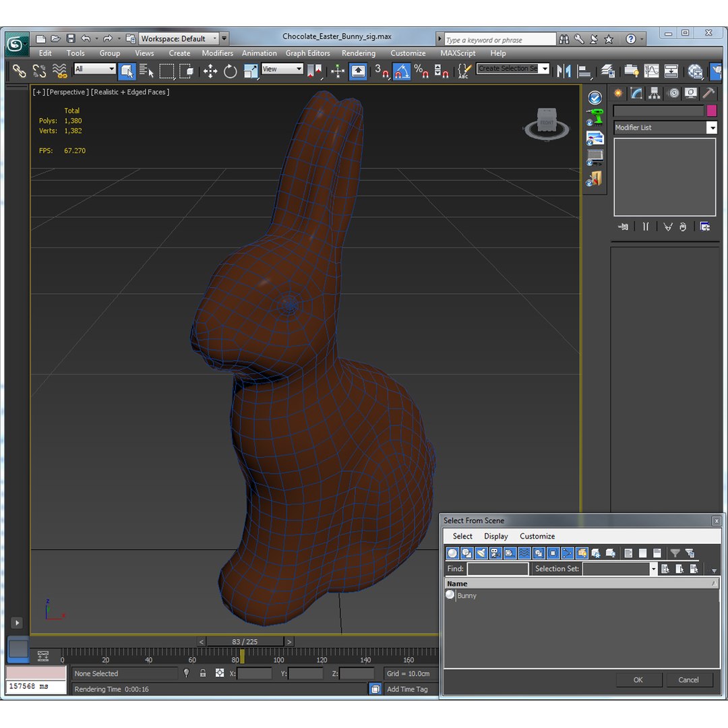Click the Mirror tool icon

[x=564, y=71]
